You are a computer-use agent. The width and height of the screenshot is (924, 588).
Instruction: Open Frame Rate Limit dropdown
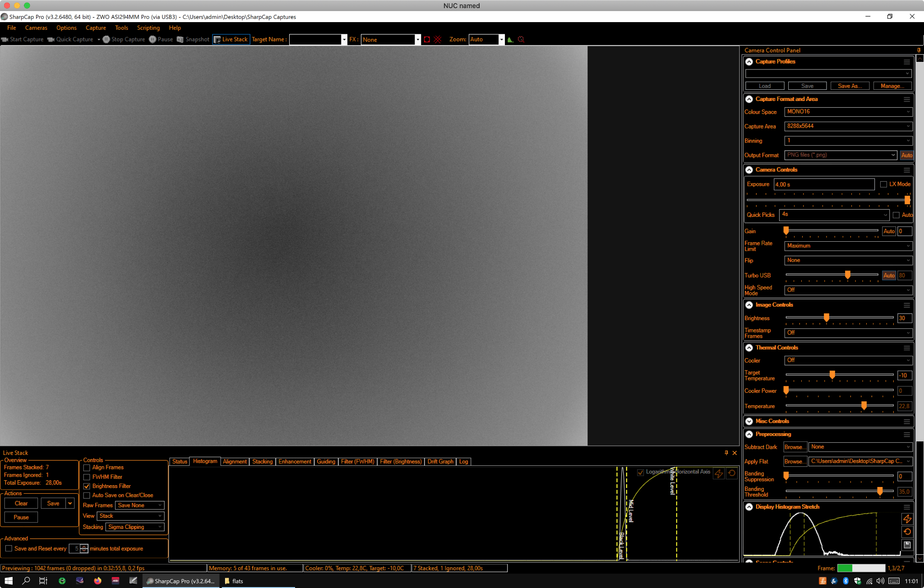click(848, 246)
